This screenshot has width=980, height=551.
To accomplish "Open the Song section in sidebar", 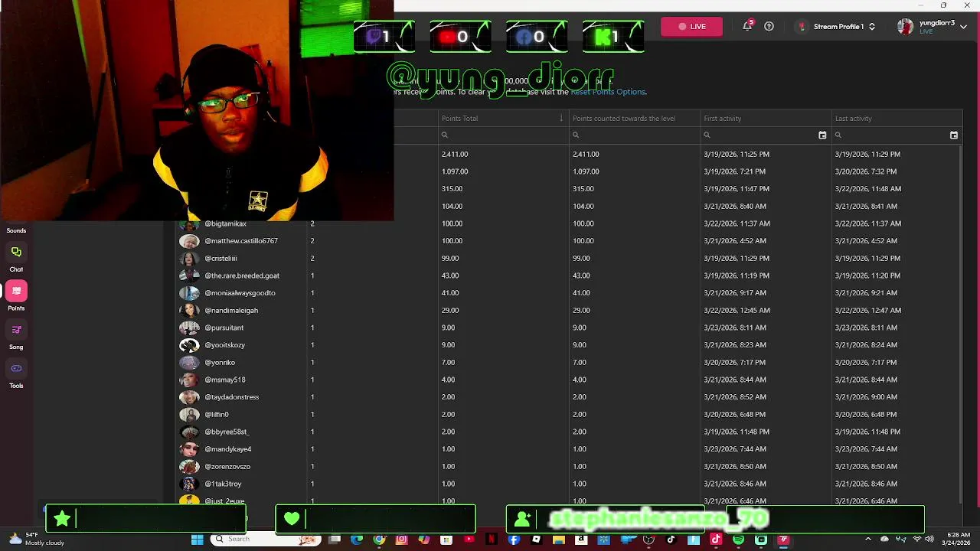I will click(16, 335).
